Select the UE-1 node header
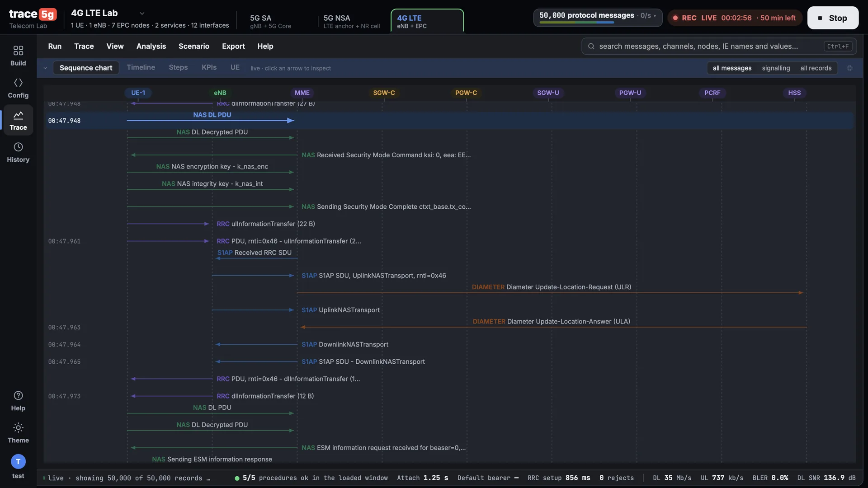Viewport: 868px width, 488px height. pos(138,93)
